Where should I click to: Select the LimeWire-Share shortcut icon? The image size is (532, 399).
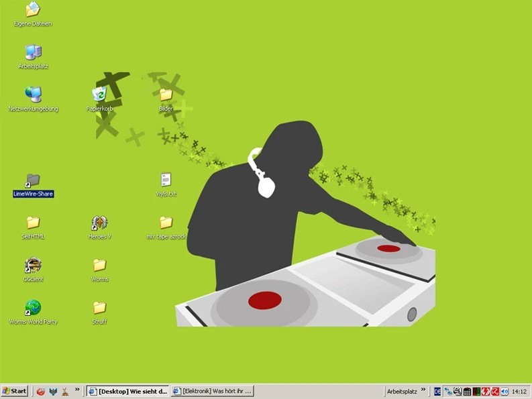[x=33, y=181]
